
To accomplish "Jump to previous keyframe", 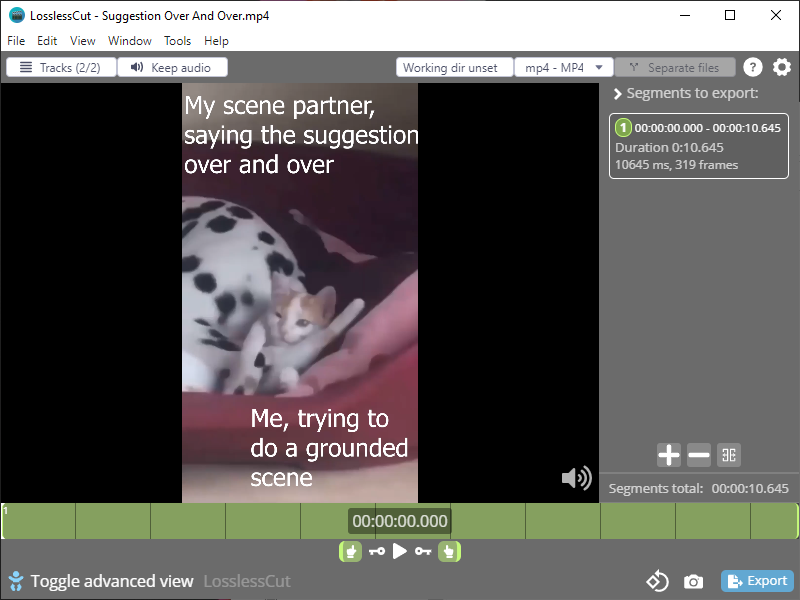I will (376, 551).
